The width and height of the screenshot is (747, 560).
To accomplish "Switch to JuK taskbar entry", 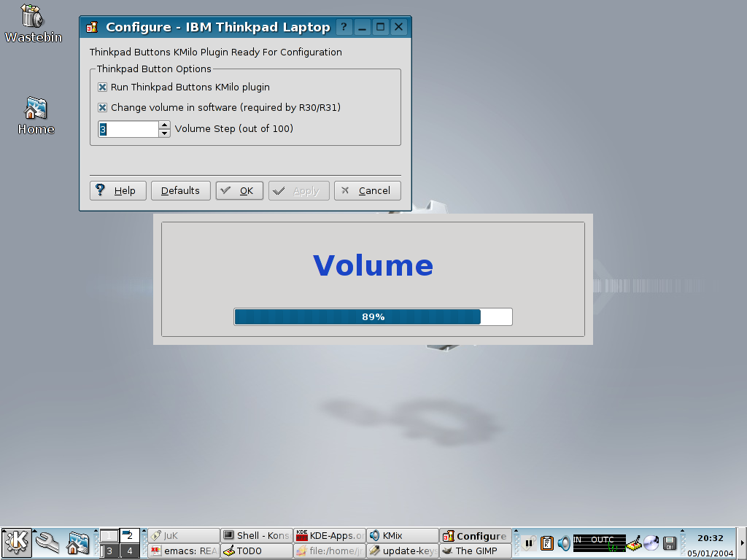I will (184, 536).
